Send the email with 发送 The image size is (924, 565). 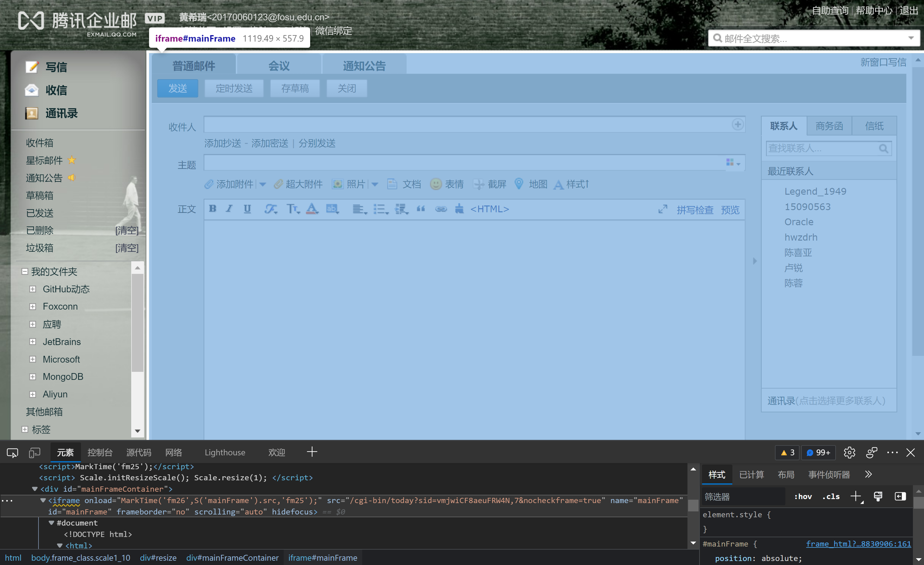click(x=177, y=88)
